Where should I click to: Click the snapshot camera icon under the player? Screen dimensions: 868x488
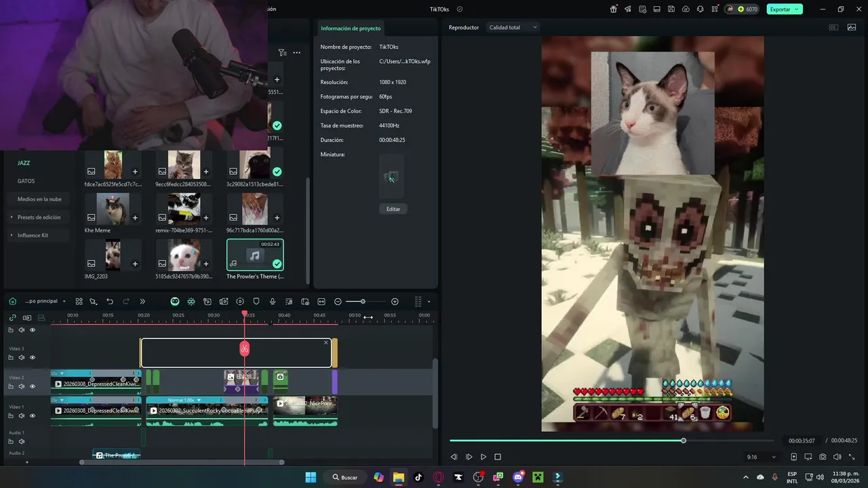click(823, 457)
